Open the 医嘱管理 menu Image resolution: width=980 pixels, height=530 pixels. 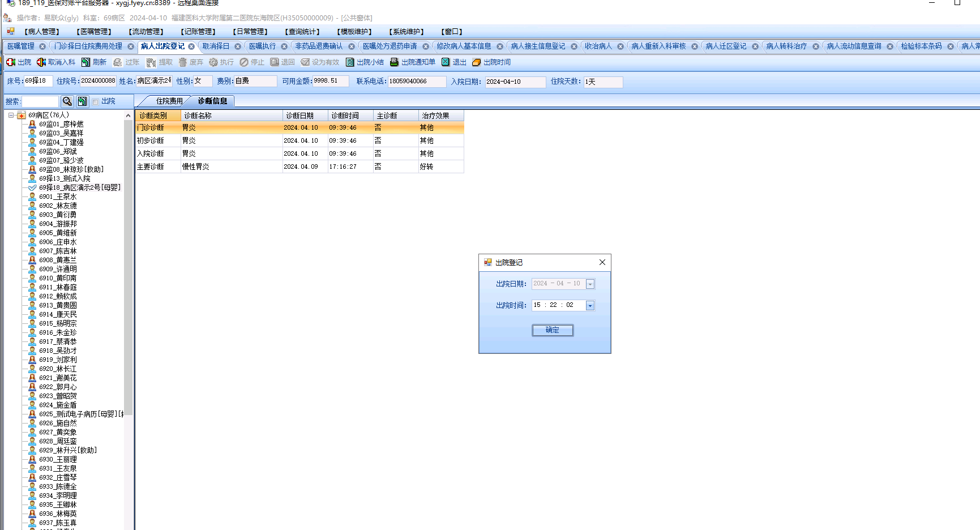(x=94, y=32)
